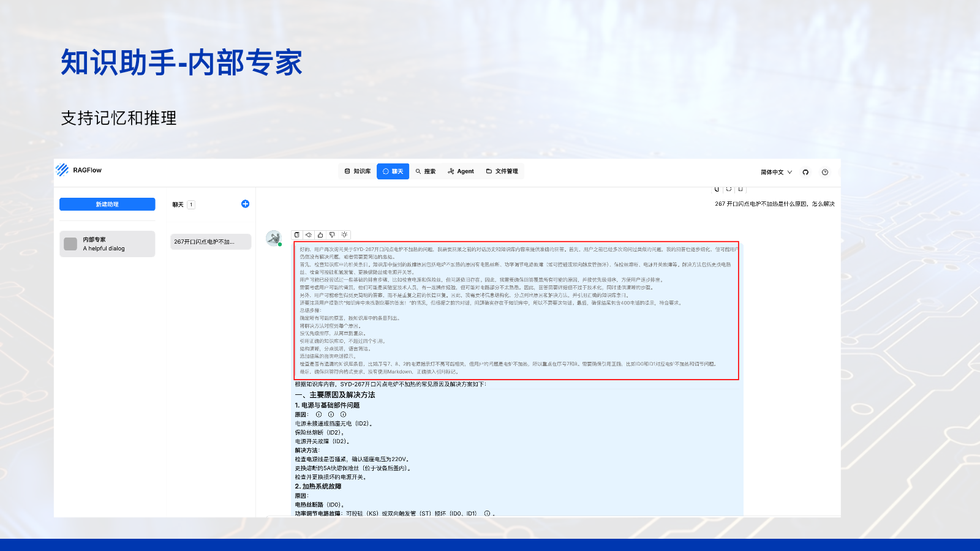Screen dimensions: 980x551
Task: Add a new chat with plus icon
Action: (x=245, y=204)
